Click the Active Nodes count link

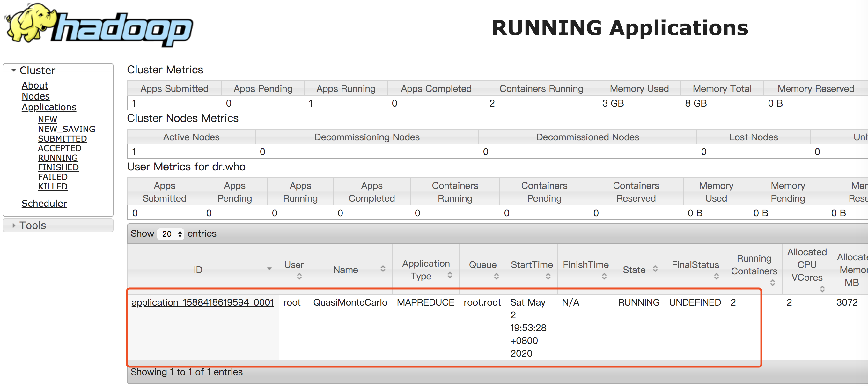coord(134,152)
